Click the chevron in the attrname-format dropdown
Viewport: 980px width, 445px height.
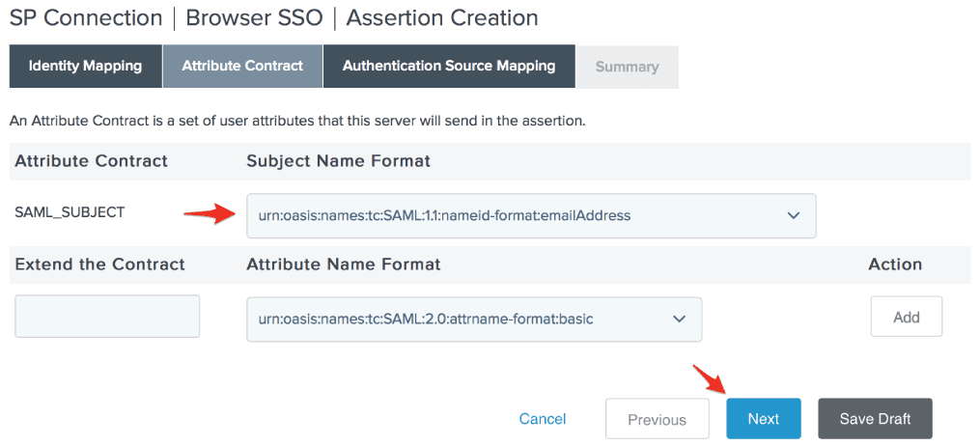pyautogui.click(x=679, y=319)
